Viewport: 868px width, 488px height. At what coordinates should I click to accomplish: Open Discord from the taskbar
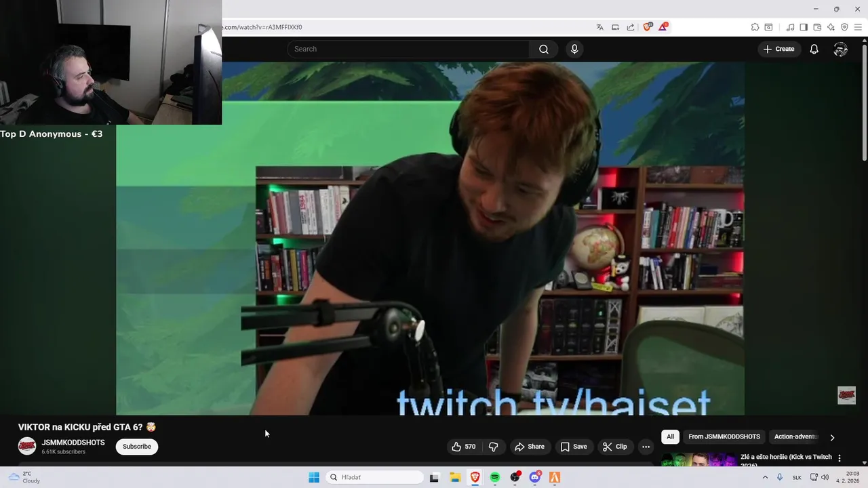click(535, 477)
